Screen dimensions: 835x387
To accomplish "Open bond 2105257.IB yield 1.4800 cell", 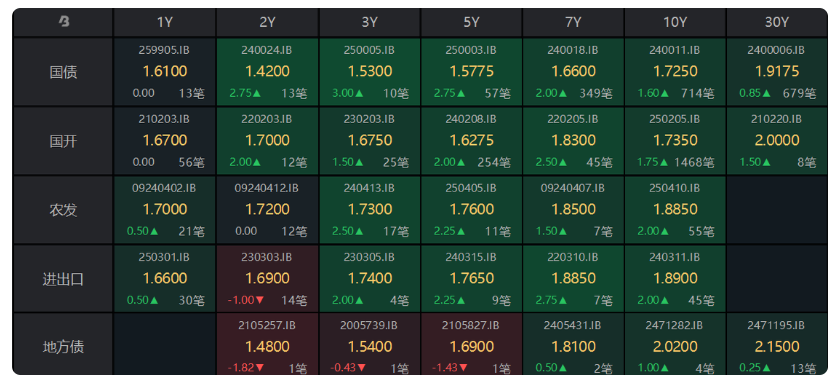I will click(x=267, y=344).
